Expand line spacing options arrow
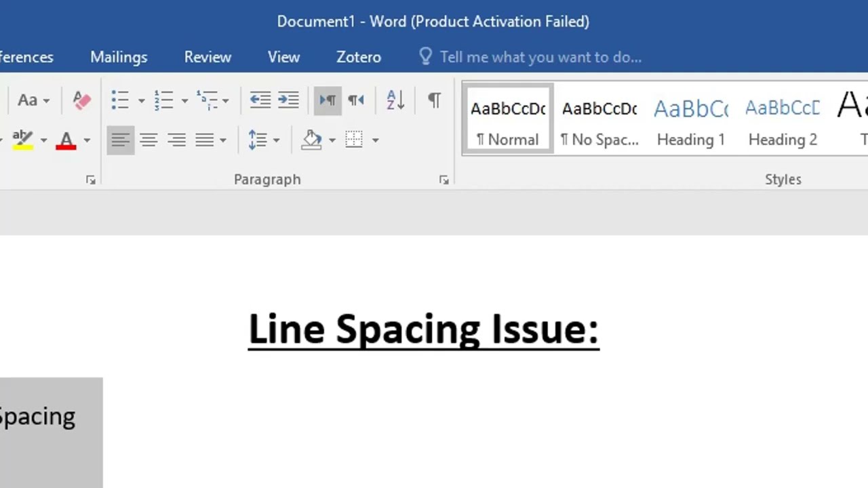Image resolution: width=868 pixels, height=488 pixels. pyautogui.click(x=276, y=140)
